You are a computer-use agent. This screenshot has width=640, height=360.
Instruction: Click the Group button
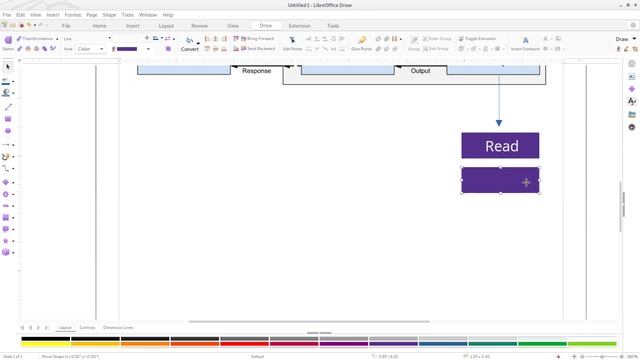click(x=413, y=43)
